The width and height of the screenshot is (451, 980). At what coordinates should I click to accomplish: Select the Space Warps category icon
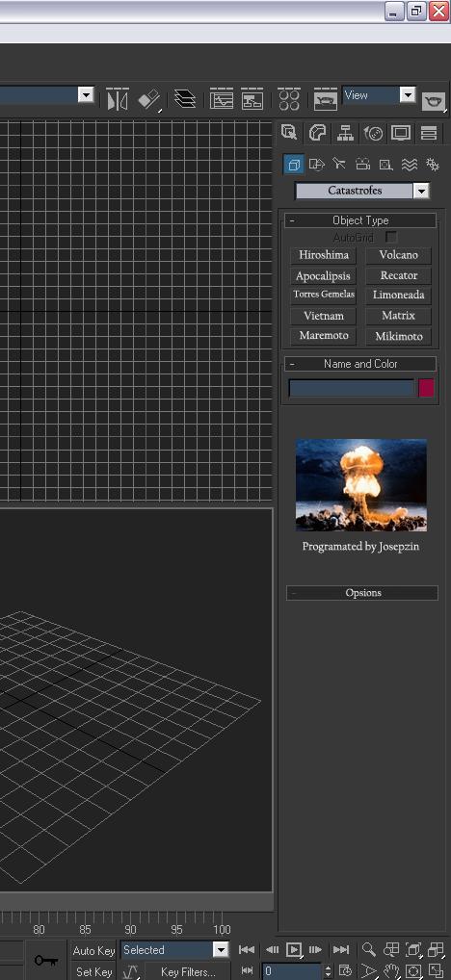coord(410,164)
